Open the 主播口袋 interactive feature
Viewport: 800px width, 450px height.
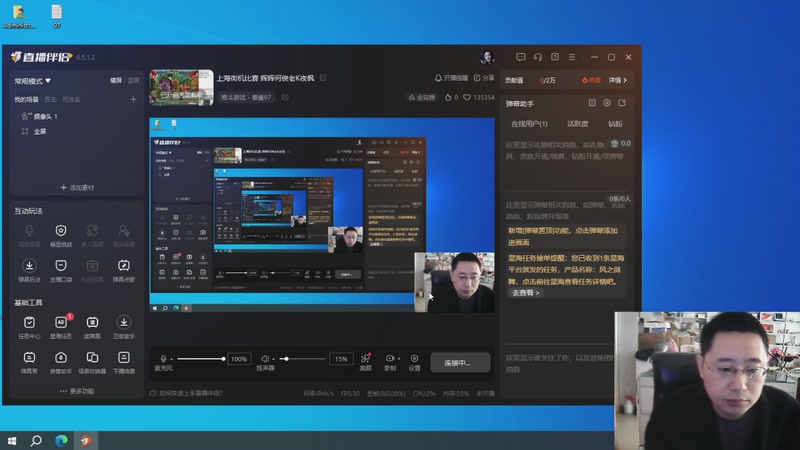[x=61, y=270]
